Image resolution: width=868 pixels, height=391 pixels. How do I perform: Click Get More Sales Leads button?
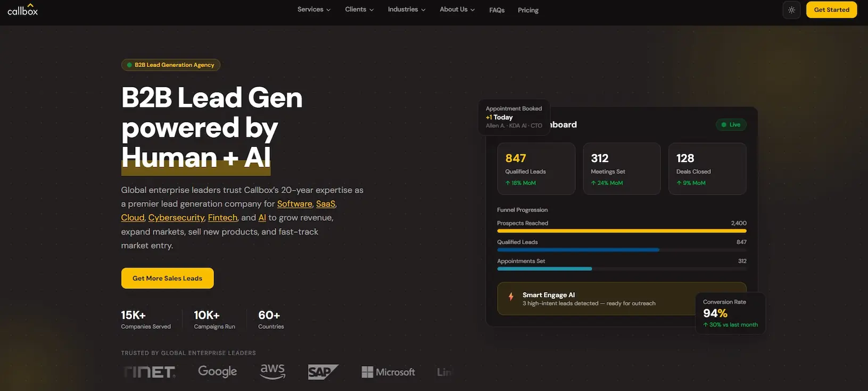click(167, 278)
